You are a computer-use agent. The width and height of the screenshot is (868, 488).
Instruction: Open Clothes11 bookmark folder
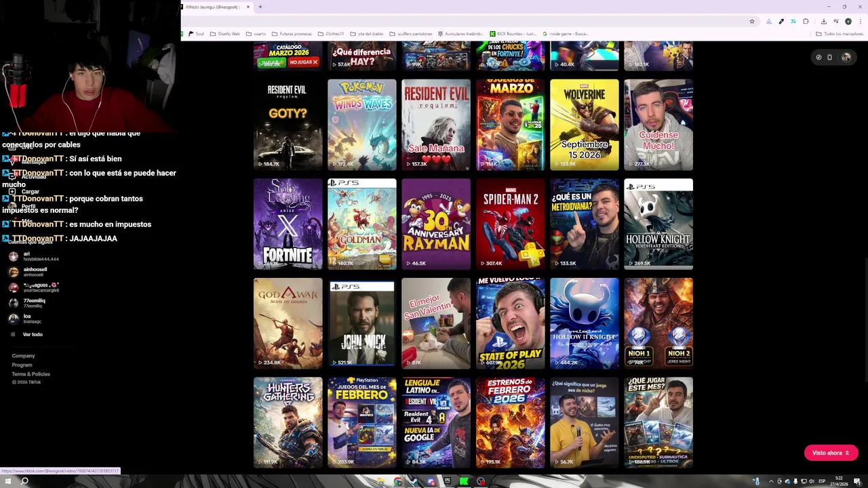pyautogui.click(x=331, y=33)
